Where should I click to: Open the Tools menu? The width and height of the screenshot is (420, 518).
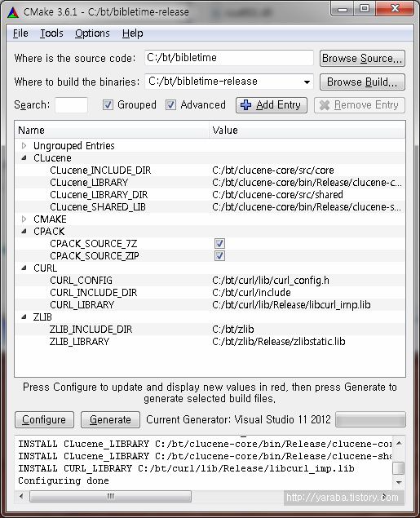pos(51,33)
